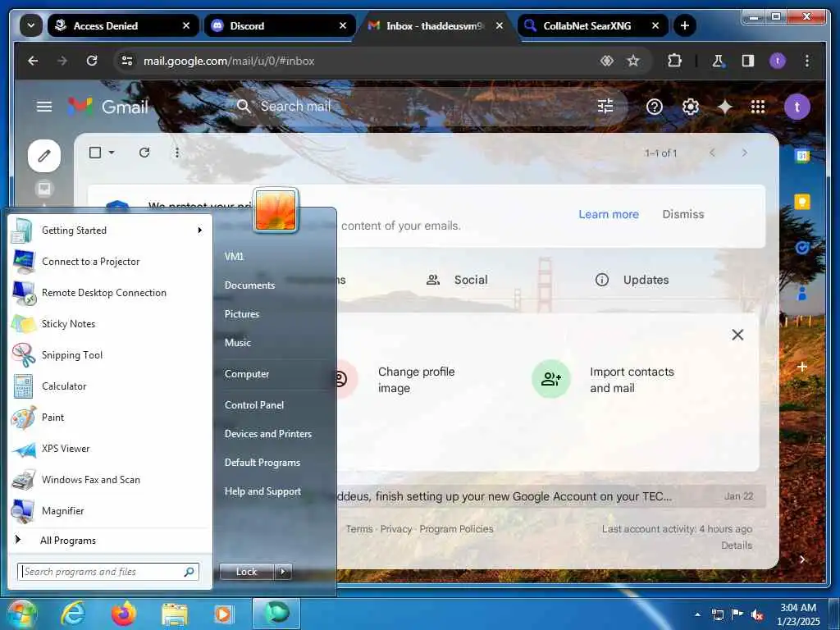
Task: Dismiss the privacy notice banner
Action: coord(683,214)
